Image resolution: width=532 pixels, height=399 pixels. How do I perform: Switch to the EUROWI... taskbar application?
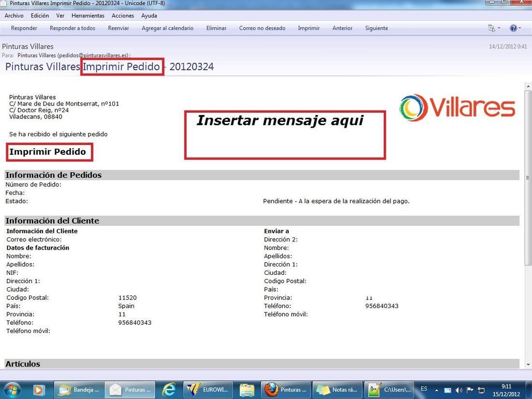tap(208, 390)
